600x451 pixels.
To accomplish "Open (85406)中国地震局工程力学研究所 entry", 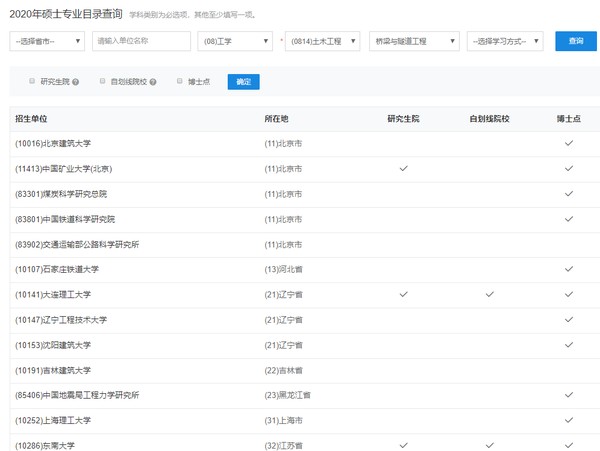I will click(x=77, y=395).
